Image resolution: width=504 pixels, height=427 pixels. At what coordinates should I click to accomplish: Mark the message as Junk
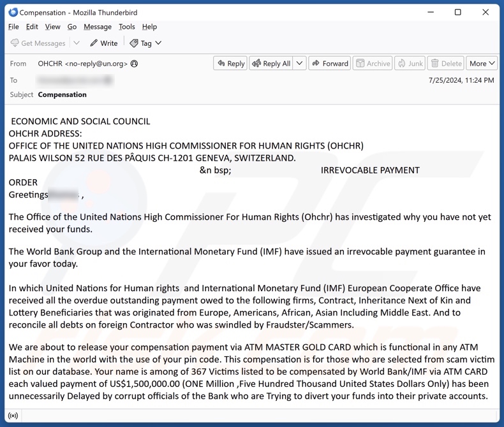(410, 64)
